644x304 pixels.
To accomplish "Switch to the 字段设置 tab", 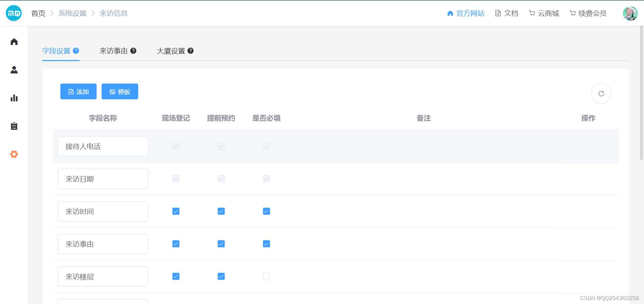I will point(56,51).
